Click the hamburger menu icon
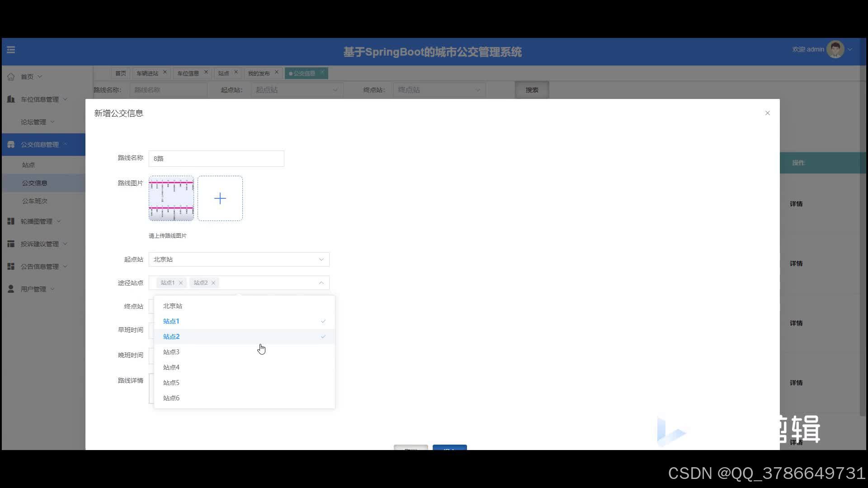The width and height of the screenshot is (868, 488). tap(11, 50)
